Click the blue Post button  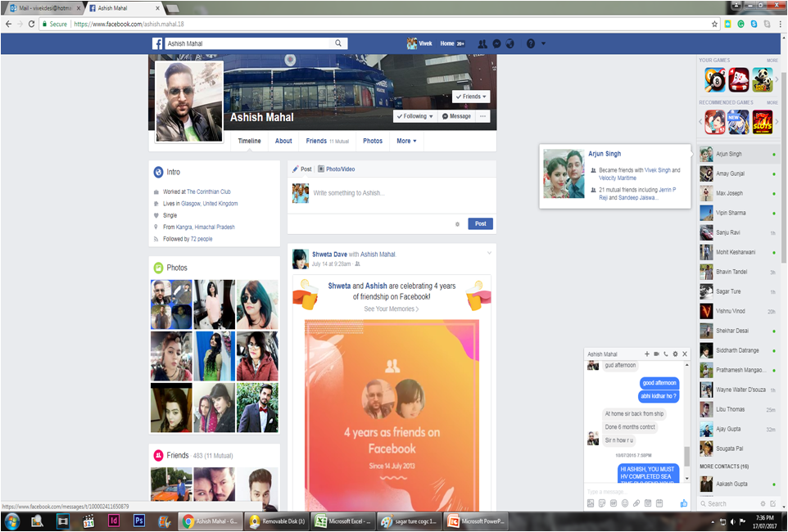481,223
